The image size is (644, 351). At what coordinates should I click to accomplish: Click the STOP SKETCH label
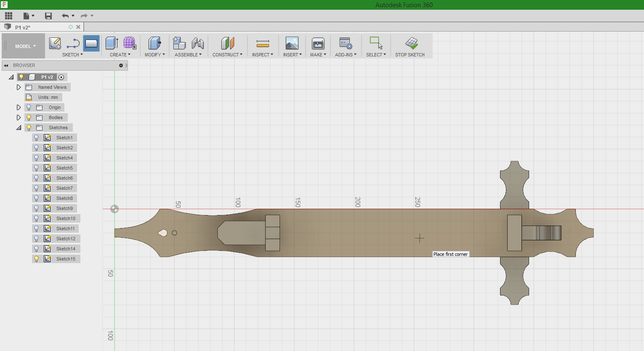[410, 55]
